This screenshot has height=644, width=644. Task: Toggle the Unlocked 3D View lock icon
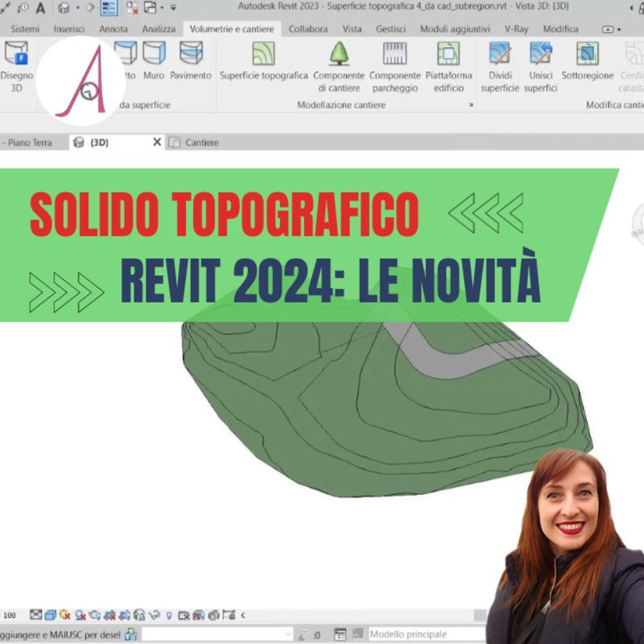139,615
